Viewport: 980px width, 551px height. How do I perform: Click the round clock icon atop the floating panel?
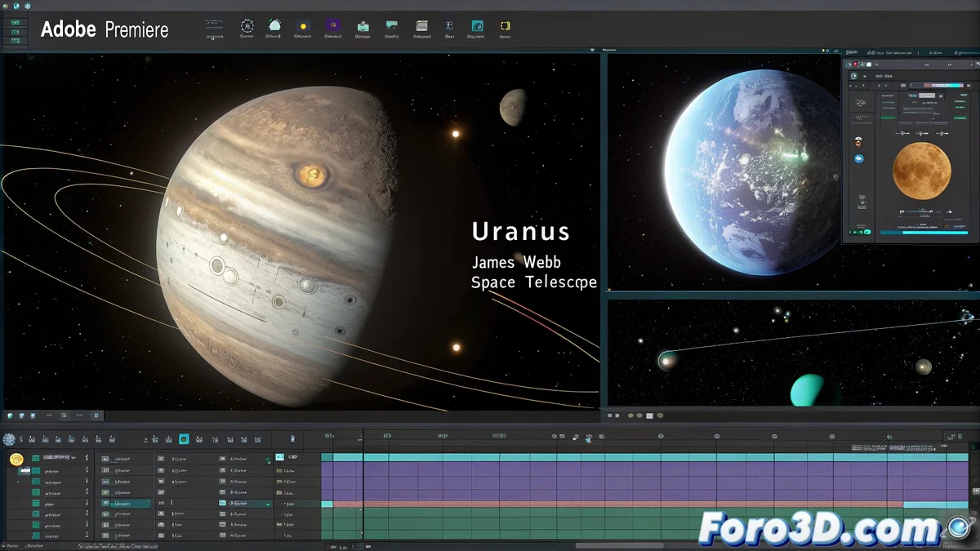pyautogui.click(x=854, y=76)
